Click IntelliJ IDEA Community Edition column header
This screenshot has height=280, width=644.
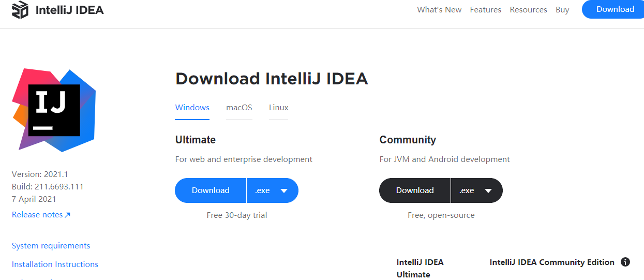pyautogui.click(x=552, y=262)
